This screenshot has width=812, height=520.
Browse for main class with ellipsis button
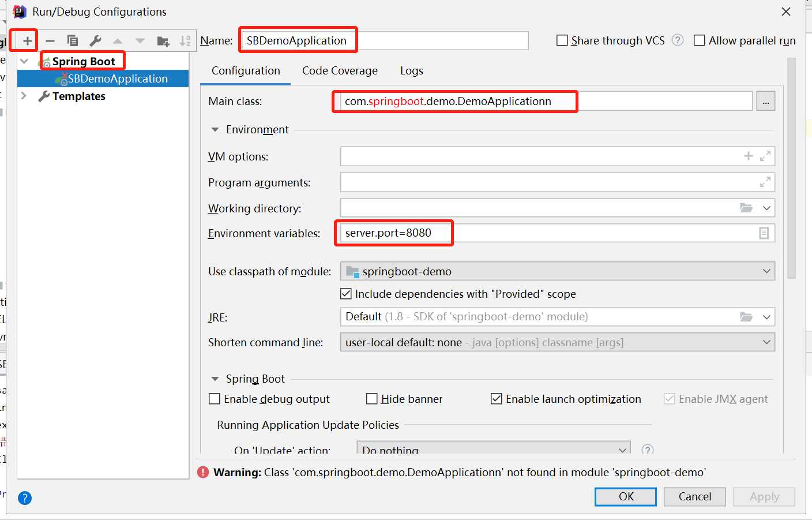point(766,101)
